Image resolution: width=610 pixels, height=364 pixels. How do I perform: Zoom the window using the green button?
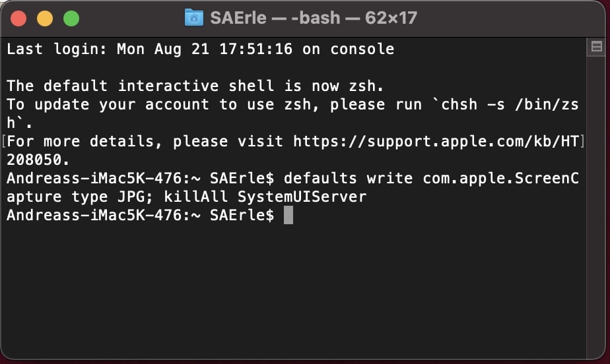click(70, 18)
